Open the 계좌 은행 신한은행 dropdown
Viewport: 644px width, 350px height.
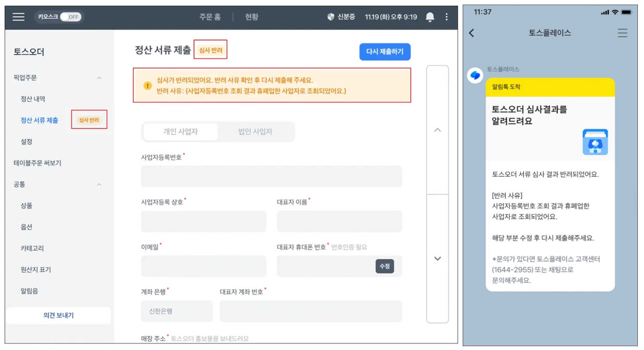[x=177, y=311]
